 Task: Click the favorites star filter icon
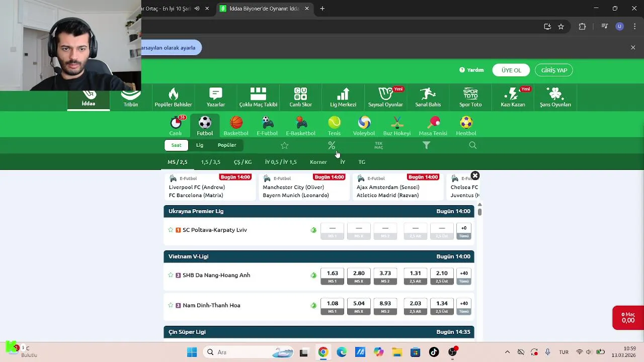285,145
